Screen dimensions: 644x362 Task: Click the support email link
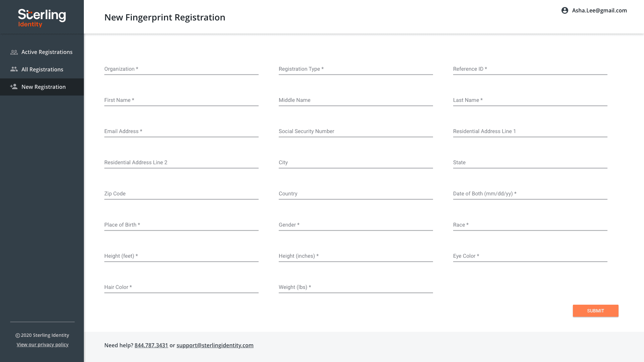(215, 345)
